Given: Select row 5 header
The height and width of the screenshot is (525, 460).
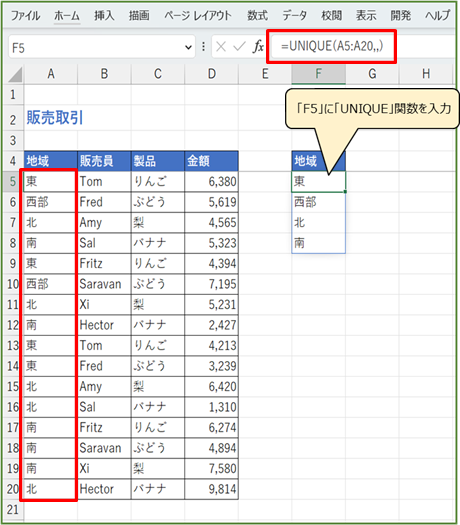Looking at the screenshot, I should pos(13,181).
